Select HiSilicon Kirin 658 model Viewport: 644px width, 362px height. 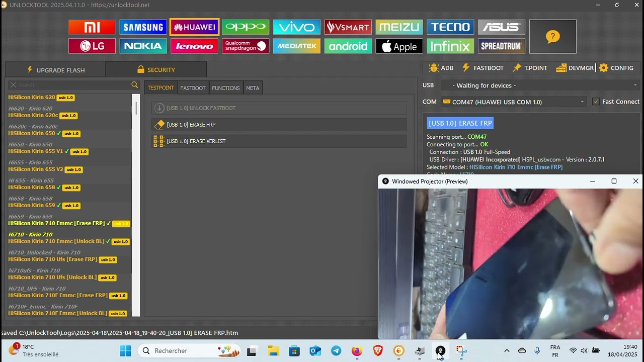[x=44, y=188]
